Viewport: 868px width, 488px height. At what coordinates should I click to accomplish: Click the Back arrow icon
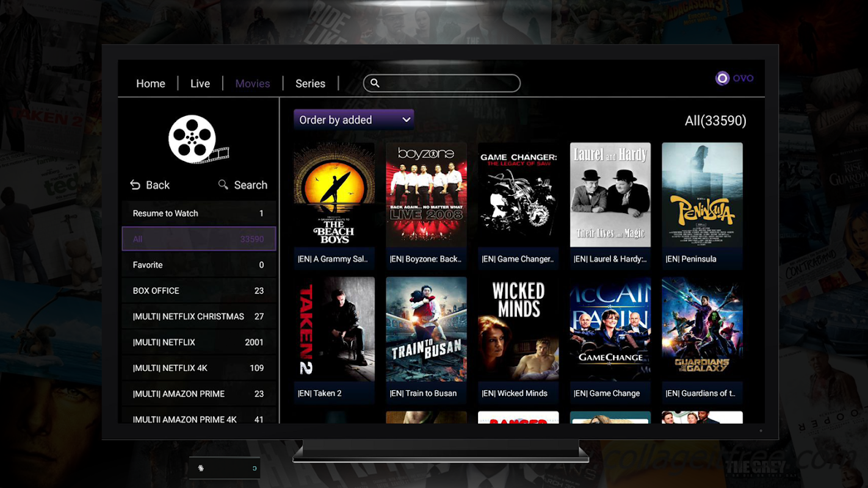[135, 185]
